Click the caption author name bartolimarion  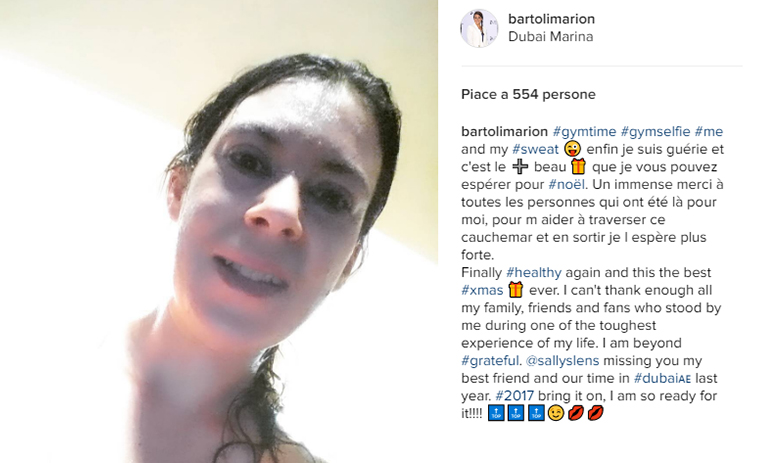(x=504, y=132)
